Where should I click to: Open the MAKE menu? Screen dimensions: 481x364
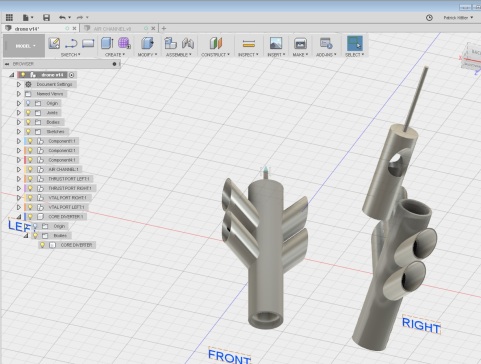(300, 55)
